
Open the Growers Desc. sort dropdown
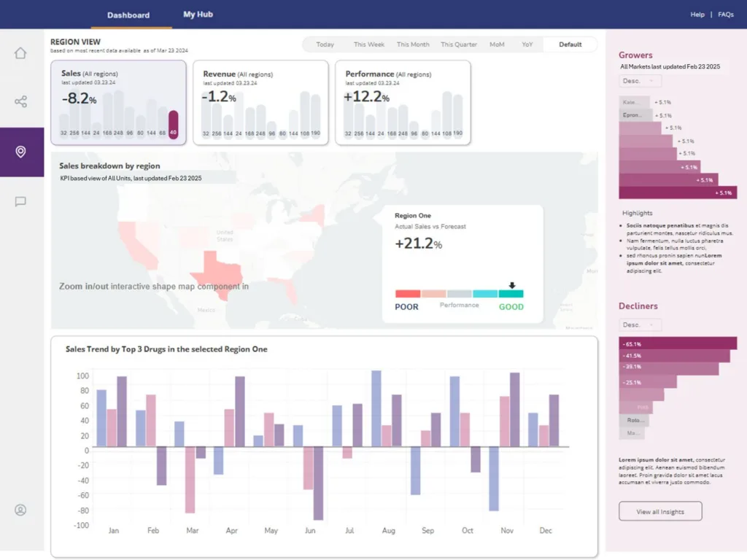(640, 81)
